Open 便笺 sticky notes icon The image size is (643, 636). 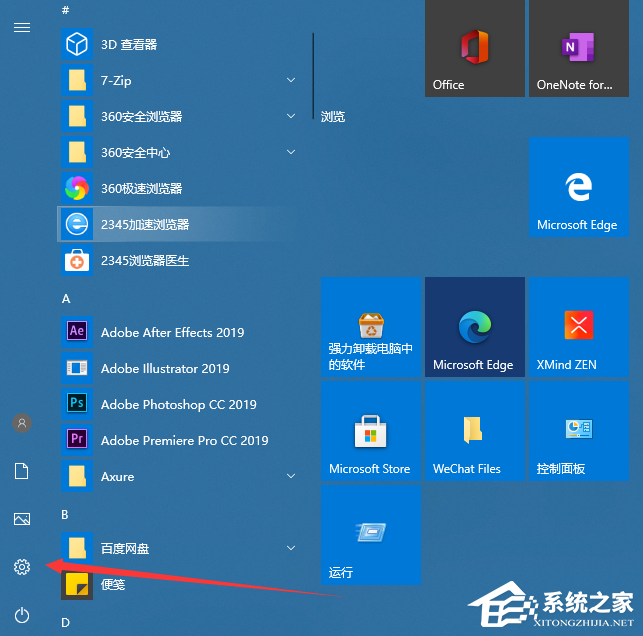pyautogui.click(x=77, y=584)
